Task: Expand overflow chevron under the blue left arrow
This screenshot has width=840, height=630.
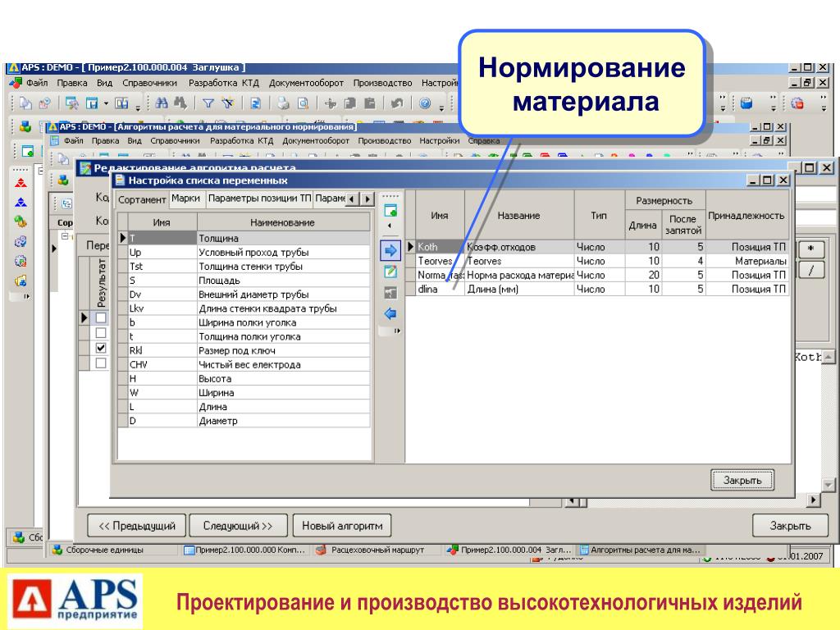Action: coord(397,331)
